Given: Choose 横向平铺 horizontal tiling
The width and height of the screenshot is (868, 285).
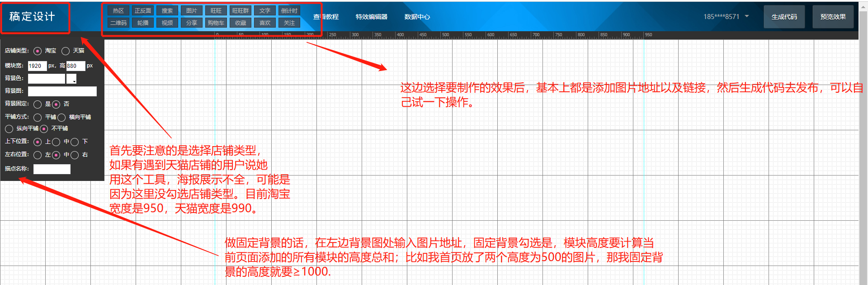Looking at the screenshot, I should pyautogui.click(x=61, y=118).
